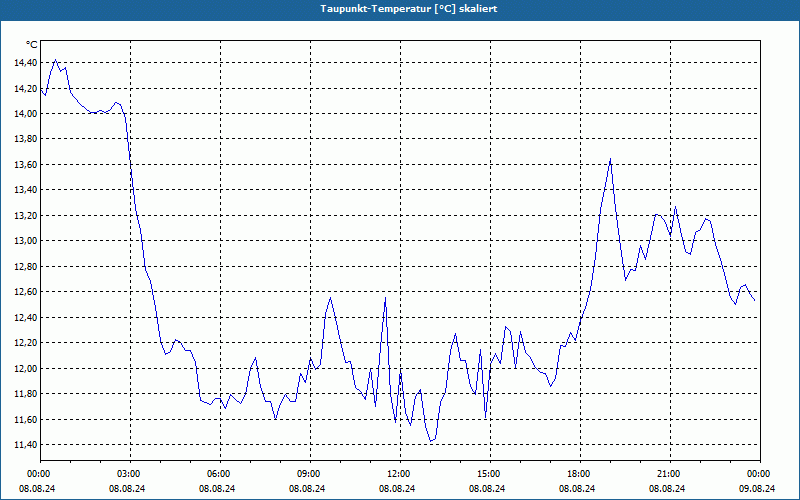Select the 12,60 y-axis value
Screen dimensions: 800x500
click(x=26, y=292)
